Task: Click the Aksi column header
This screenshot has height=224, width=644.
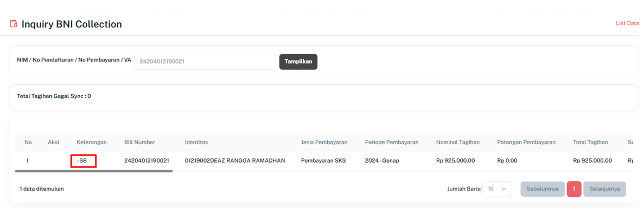Action: tap(53, 142)
